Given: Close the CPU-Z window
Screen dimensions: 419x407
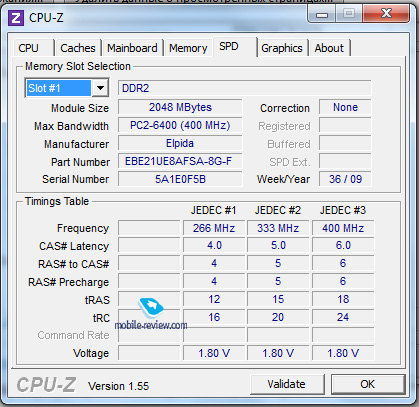Looking at the screenshot, I should (386, 14).
